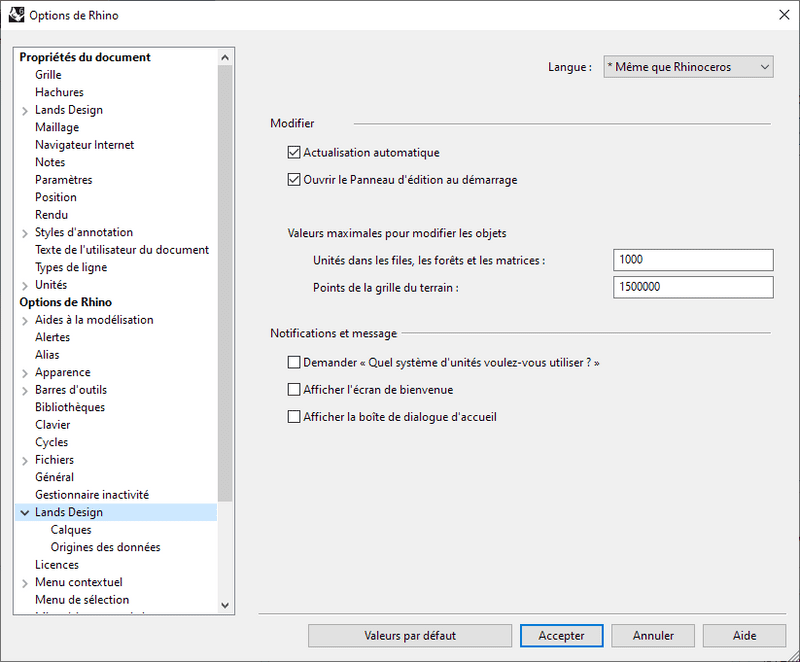Click Valeurs par défaut button

(410, 636)
